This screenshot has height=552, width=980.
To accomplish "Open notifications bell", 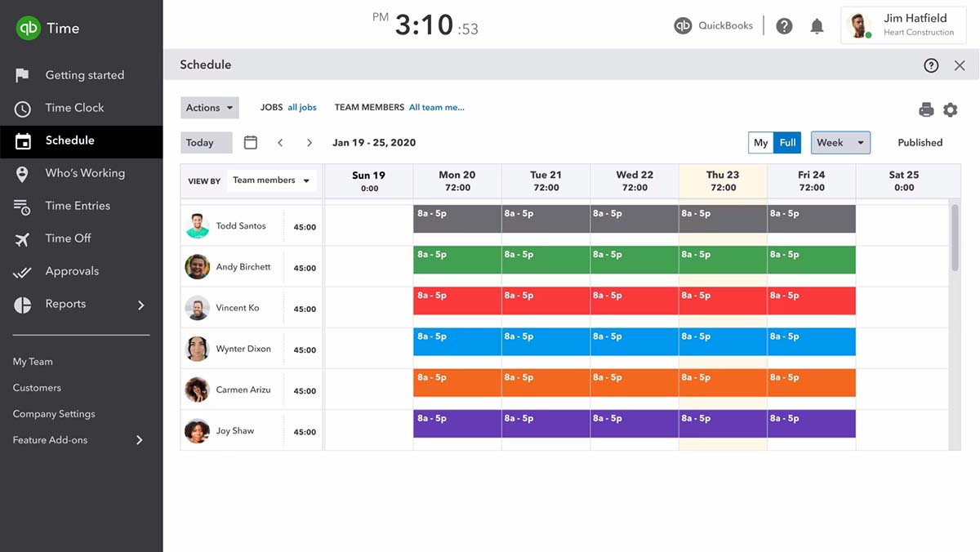I will coord(817,26).
